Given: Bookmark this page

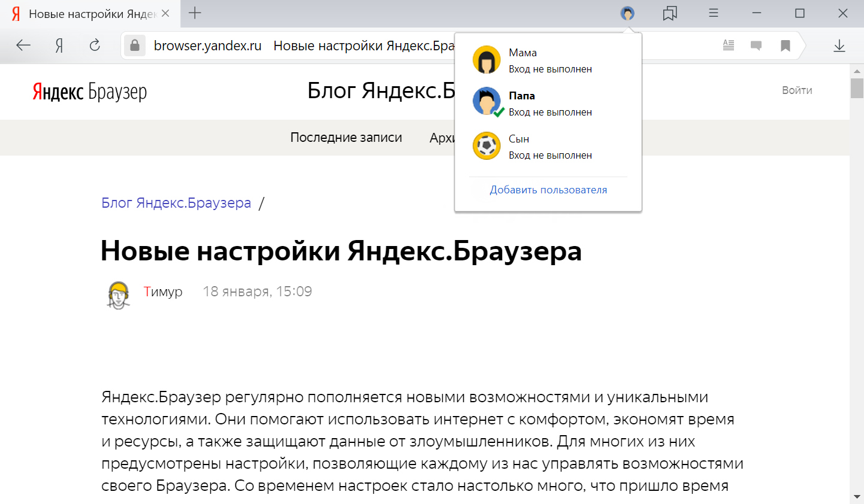Looking at the screenshot, I should [786, 45].
